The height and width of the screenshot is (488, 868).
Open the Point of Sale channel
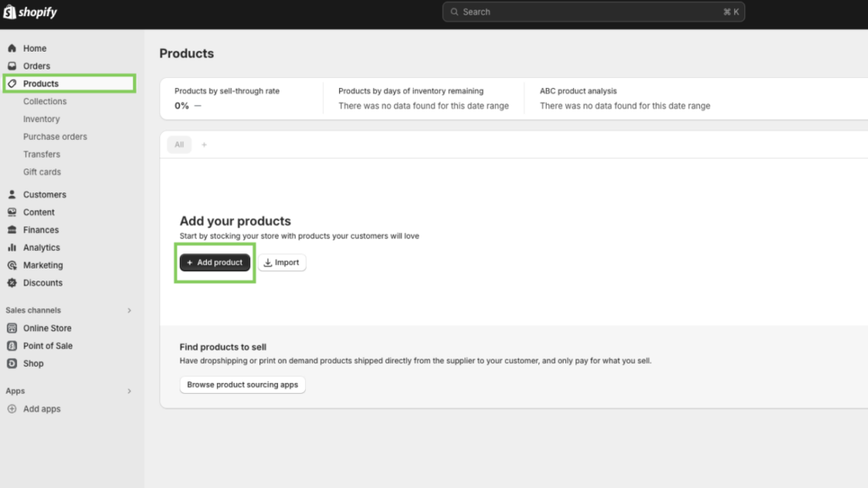(13, 346)
